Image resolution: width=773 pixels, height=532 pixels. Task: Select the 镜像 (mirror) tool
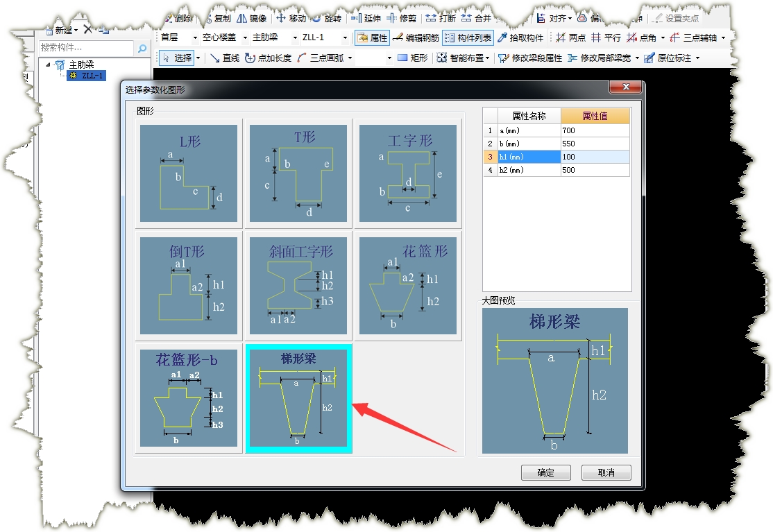[x=252, y=18]
